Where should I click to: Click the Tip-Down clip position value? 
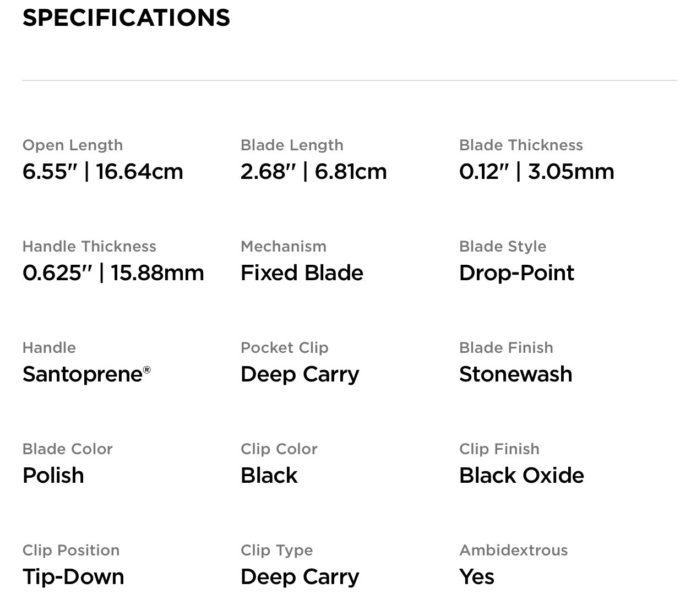pyautogui.click(x=73, y=577)
